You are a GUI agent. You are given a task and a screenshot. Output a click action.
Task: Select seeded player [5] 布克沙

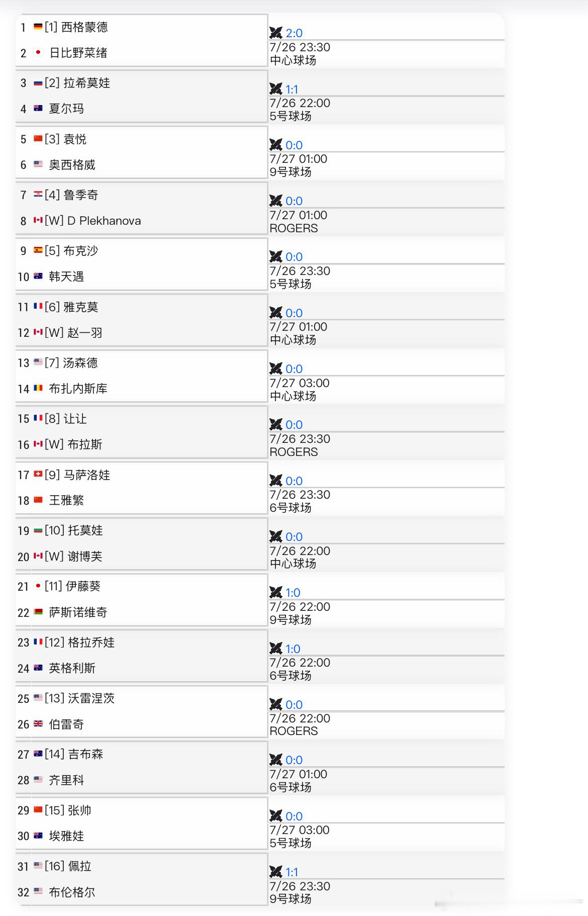[x=71, y=251]
